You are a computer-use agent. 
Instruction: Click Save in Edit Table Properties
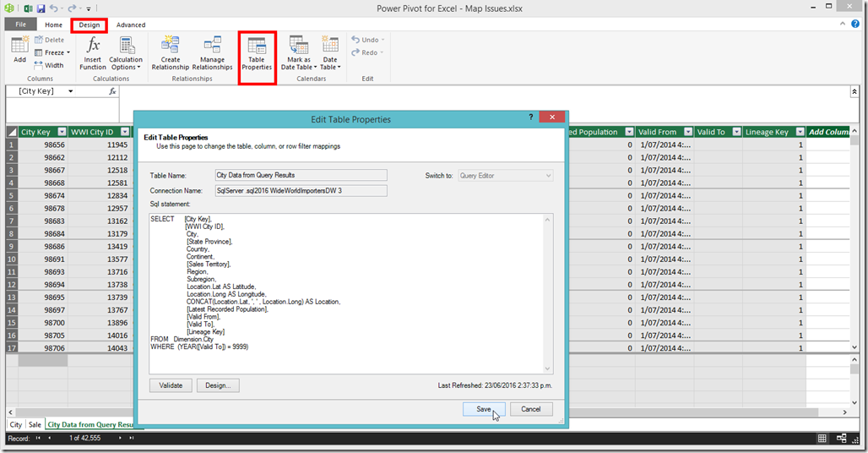(484, 409)
